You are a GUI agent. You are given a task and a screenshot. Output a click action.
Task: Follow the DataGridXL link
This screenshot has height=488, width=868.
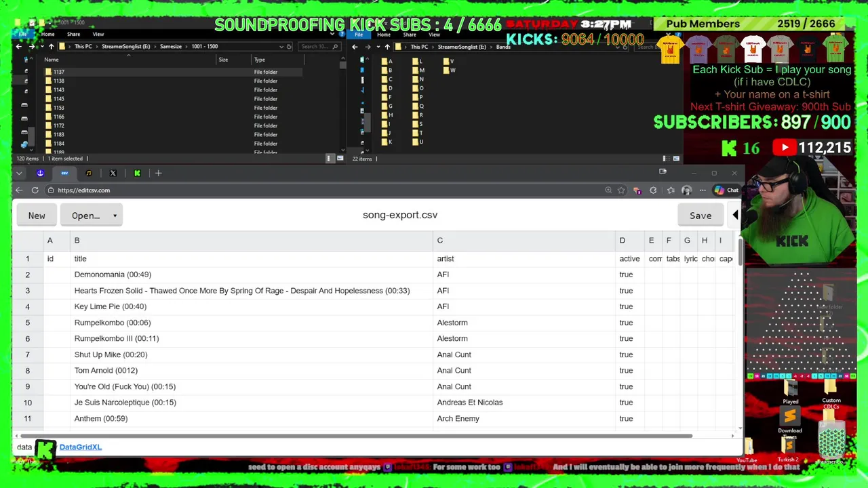81,447
